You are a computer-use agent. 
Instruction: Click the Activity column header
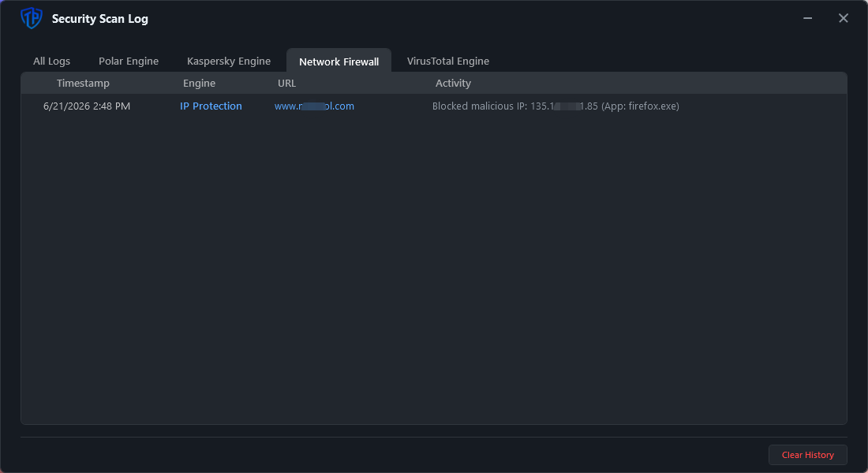pyautogui.click(x=453, y=83)
